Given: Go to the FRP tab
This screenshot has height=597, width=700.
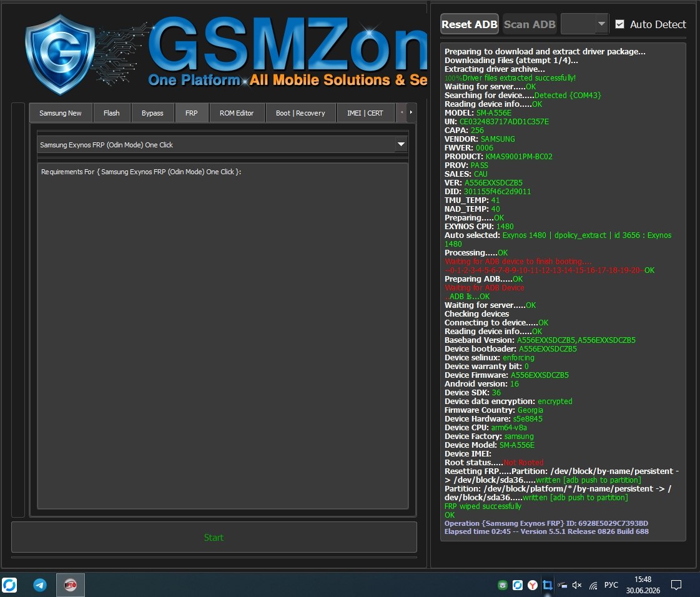Looking at the screenshot, I should [192, 113].
